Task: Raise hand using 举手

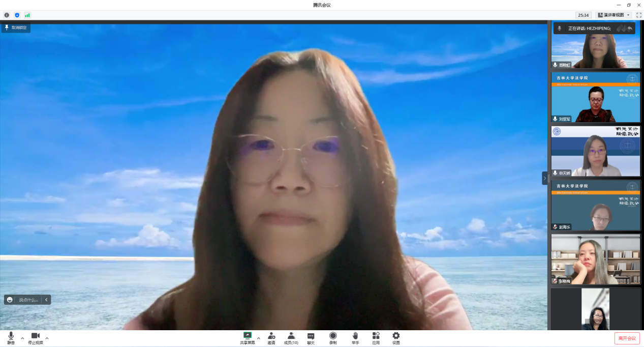Action: coord(355,336)
